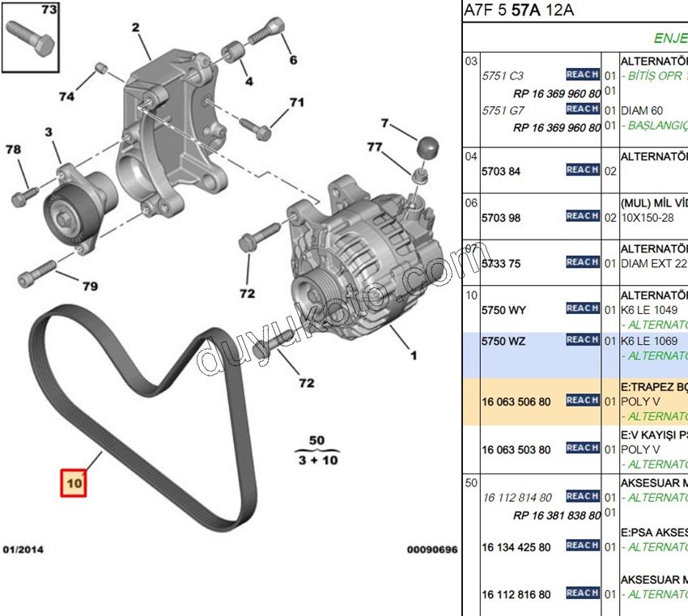Click the REACH icon beside 5750 WY

coord(581,308)
